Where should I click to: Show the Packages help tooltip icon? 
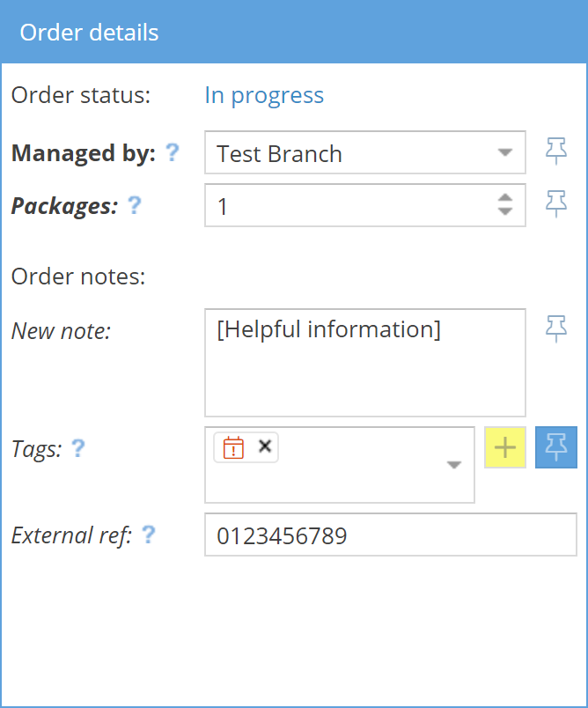[134, 205]
